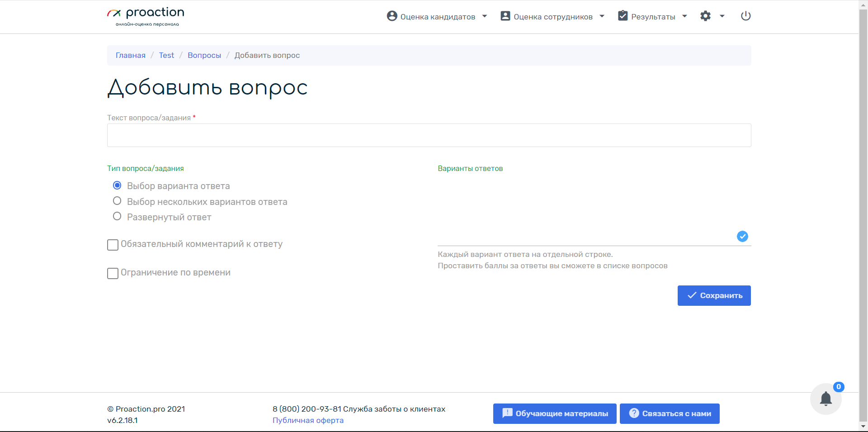This screenshot has width=868, height=432.
Task: Click the Proaction logo
Action: 146,17
